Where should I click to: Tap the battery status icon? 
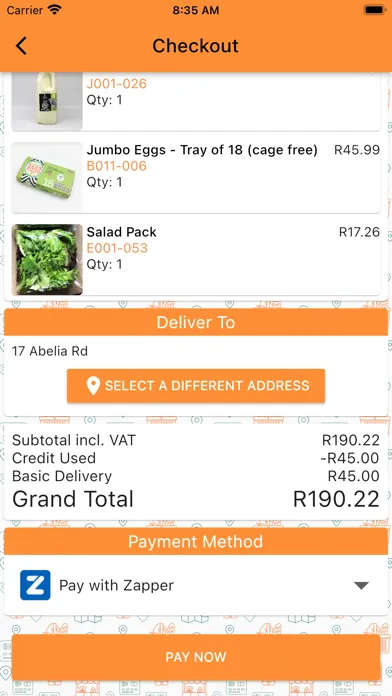pos(374,10)
